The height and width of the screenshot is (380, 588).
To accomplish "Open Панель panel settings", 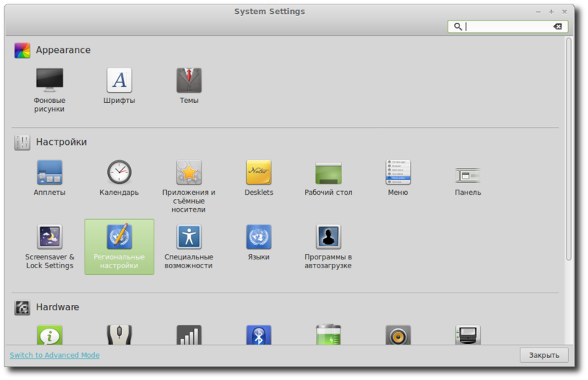I will pyautogui.click(x=467, y=182).
